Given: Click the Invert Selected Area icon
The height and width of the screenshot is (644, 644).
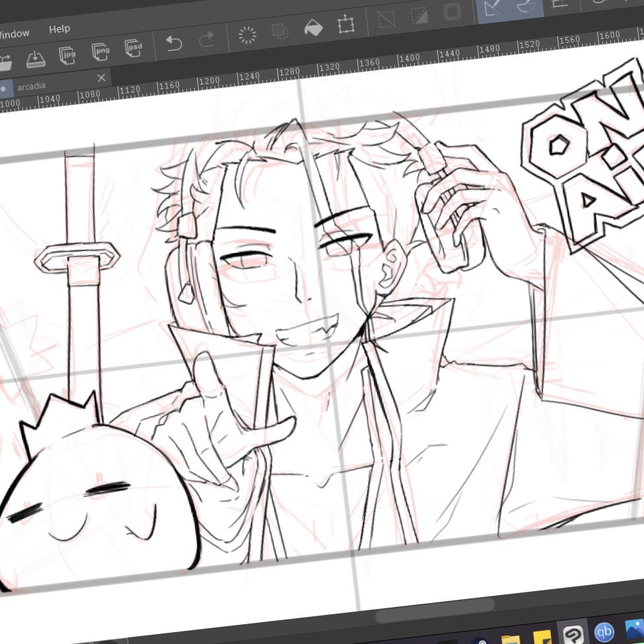Looking at the screenshot, I should (x=419, y=16).
